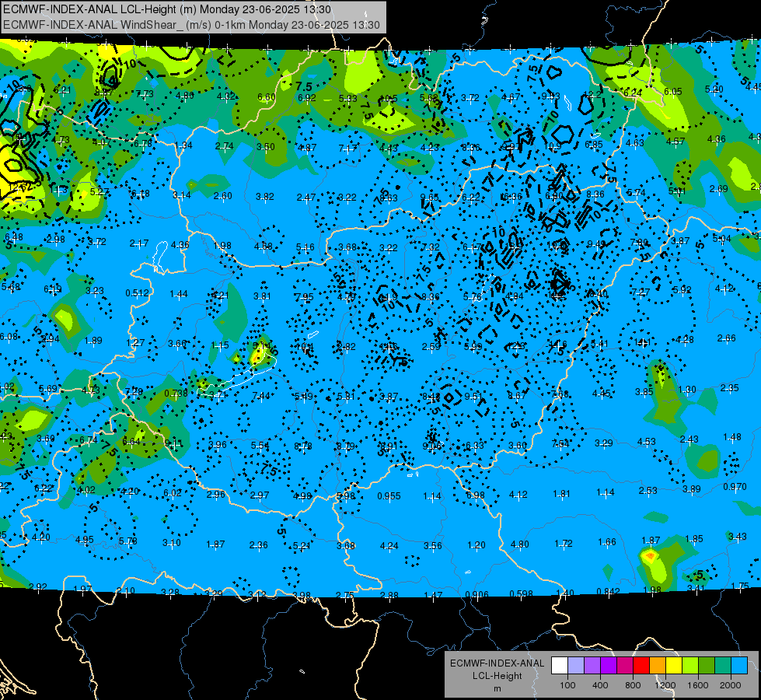Click the wind shear value '5.27'
The width and height of the screenshot is (761, 700).
[99, 191]
